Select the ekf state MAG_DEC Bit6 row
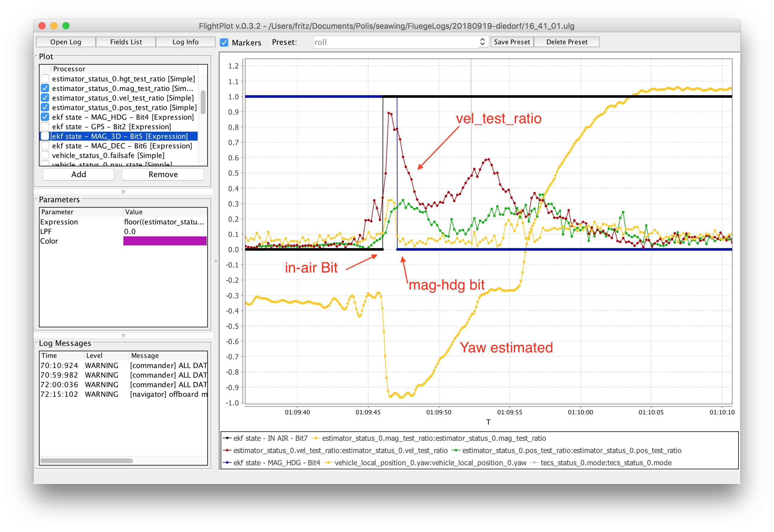Screen dimensions: 774x532 [122, 146]
